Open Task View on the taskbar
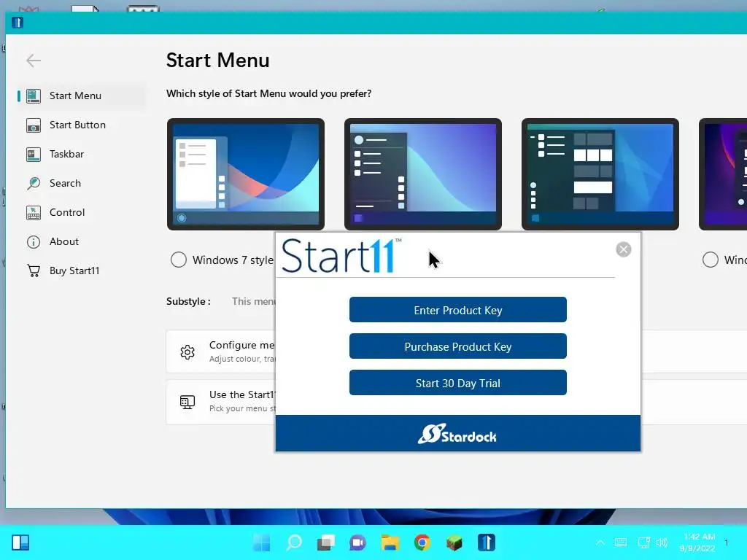This screenshot has height=560, width=747. click(x=326, y=542)
